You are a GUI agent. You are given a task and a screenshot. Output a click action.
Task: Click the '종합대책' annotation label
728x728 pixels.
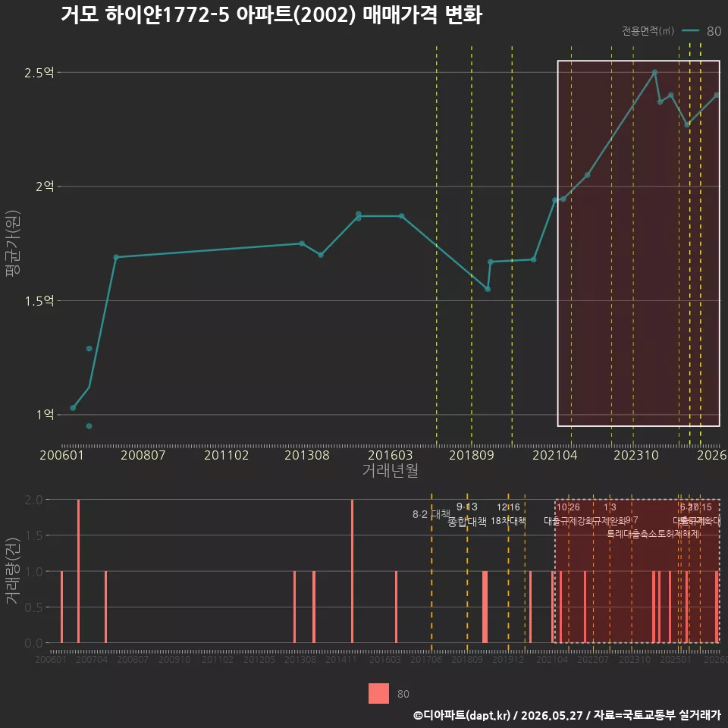coord(466,522)
